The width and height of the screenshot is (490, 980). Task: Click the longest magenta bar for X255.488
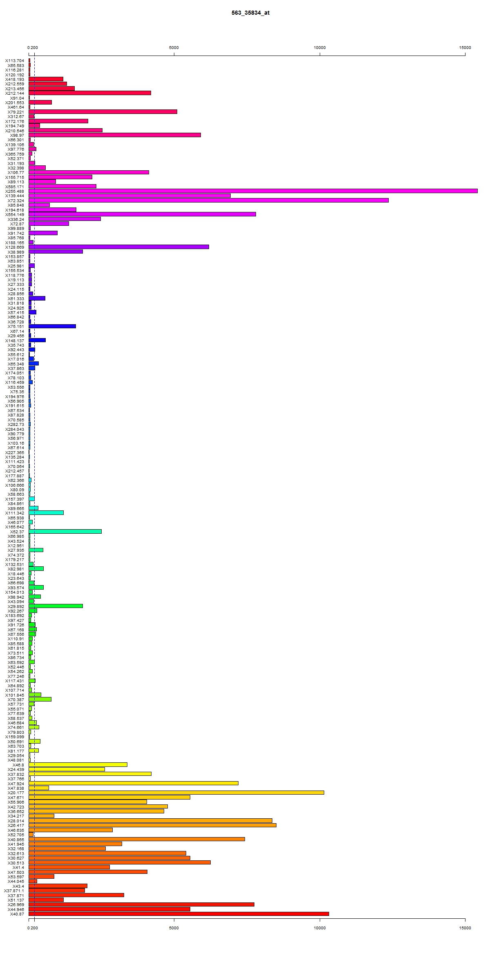(253, 191)
